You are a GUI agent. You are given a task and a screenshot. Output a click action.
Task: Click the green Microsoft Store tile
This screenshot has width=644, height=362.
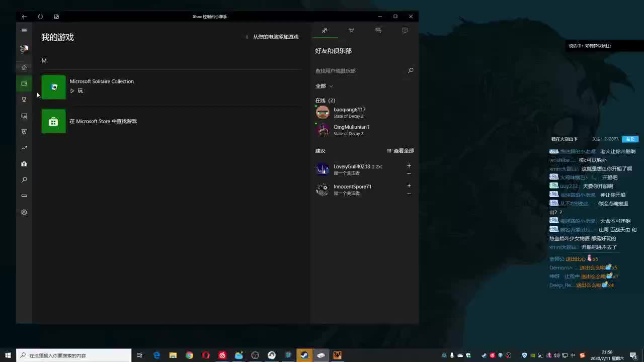click(x=53, y=121)
